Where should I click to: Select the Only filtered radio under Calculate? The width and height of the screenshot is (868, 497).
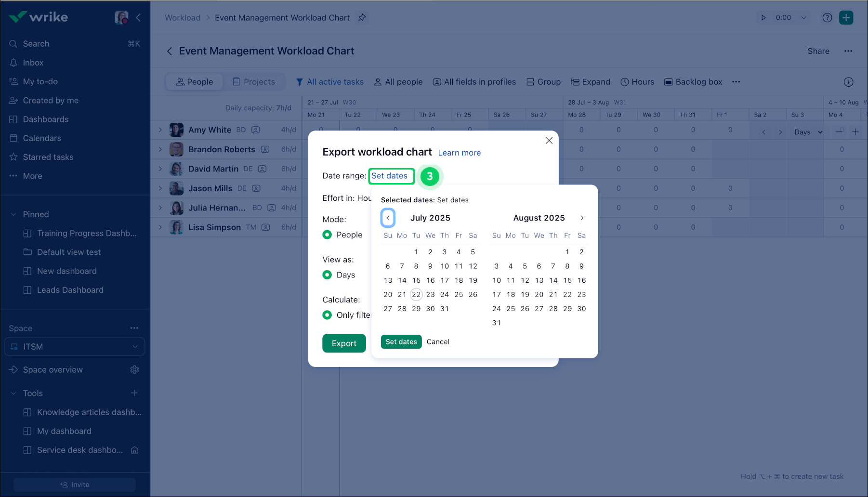(328, 315)
